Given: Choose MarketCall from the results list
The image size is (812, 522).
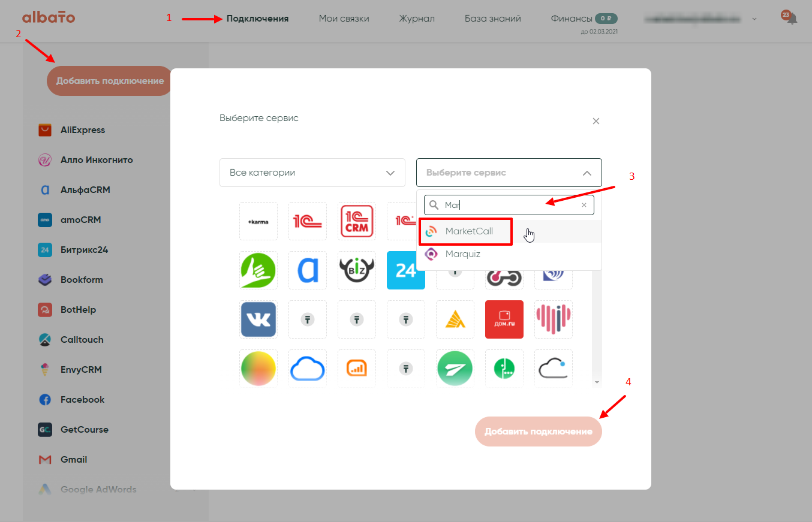Looking at the screenshot, I should point(468,231).
